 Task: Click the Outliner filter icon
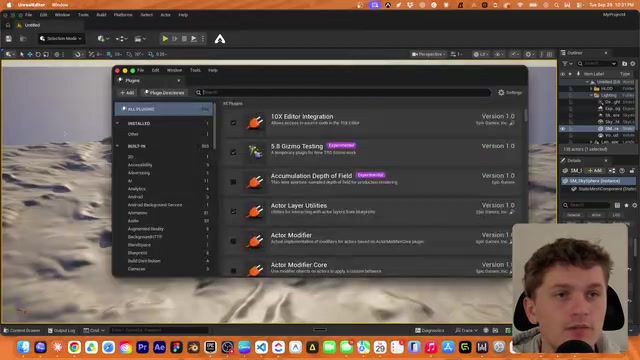pyautogui.click(x=567, y=64)
